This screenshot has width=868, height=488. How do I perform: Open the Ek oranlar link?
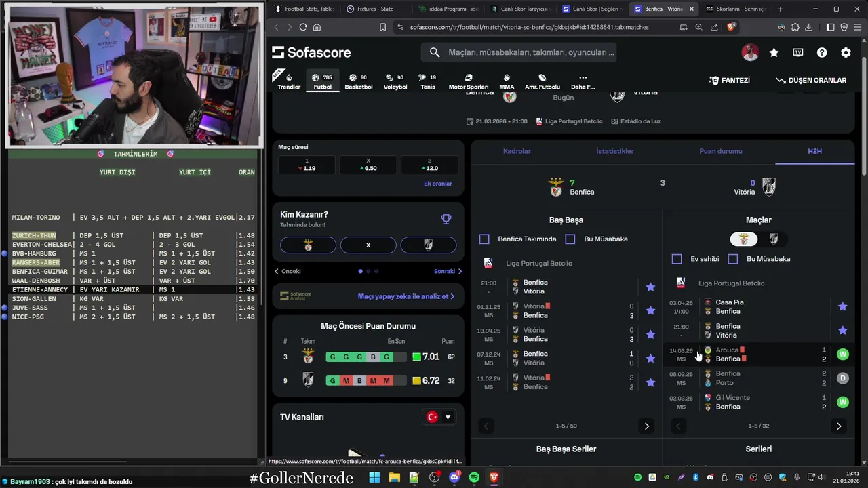[x=438, y=184]
